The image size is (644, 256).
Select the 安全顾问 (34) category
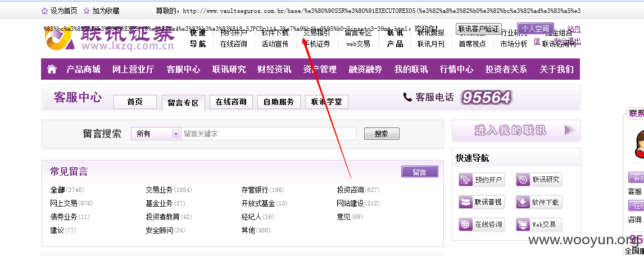(166, 230)
